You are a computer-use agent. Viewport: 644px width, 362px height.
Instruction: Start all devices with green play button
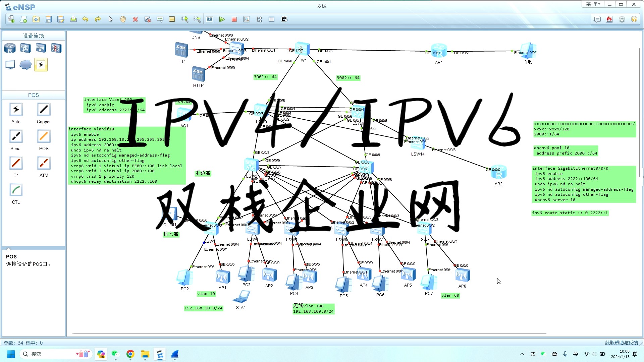tap(222, 19)
